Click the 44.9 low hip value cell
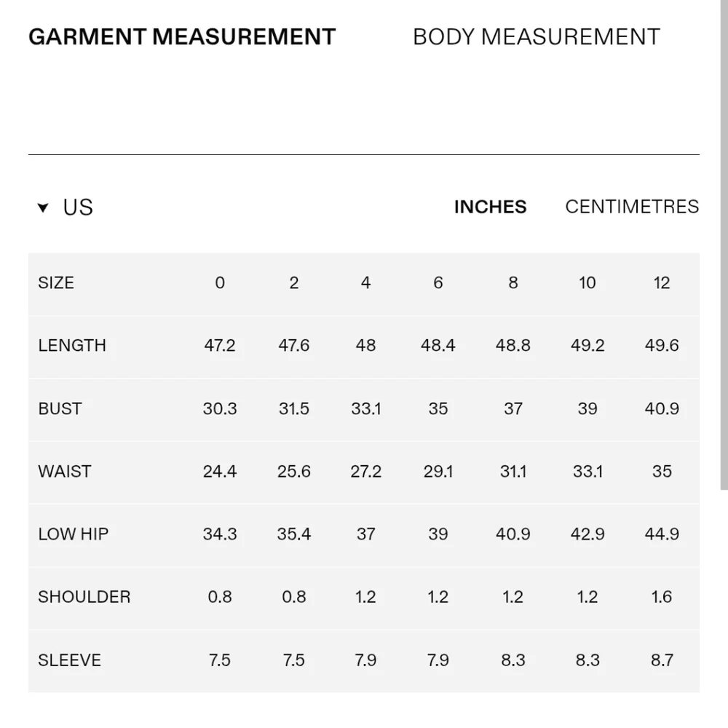 click(x=662, y=534)
